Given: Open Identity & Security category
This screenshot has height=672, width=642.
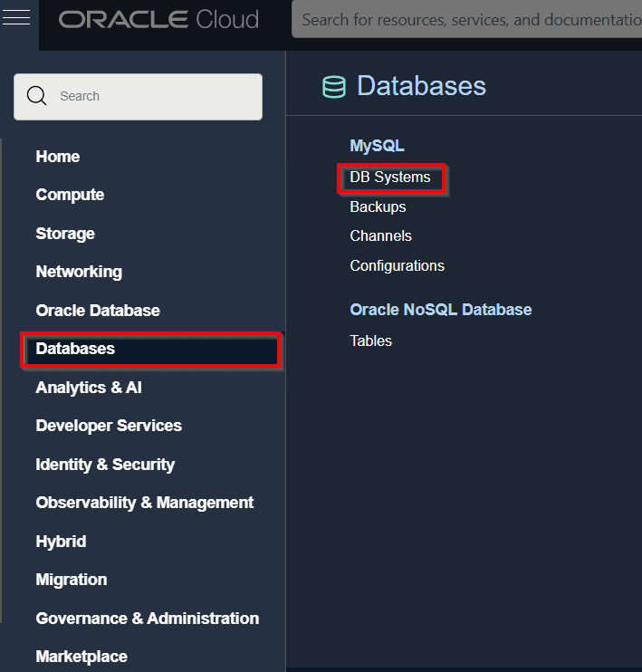Looking at the screenshot, I should 105,465.
